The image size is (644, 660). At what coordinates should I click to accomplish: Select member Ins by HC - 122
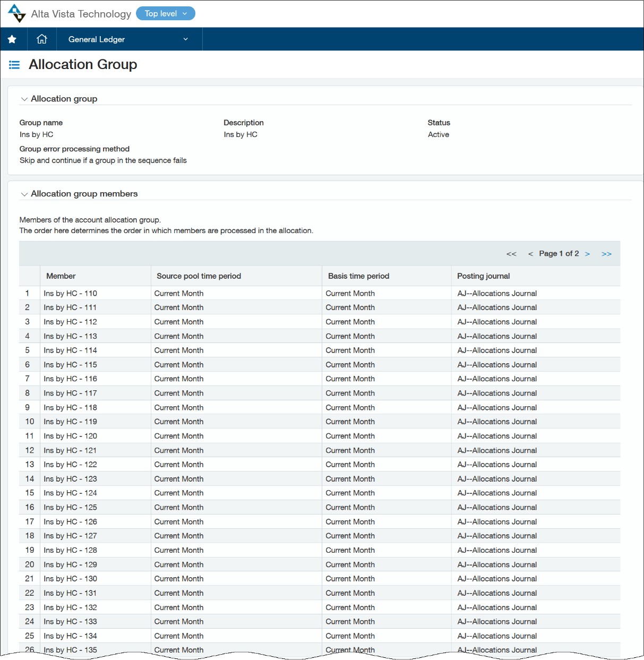[71, 465]
